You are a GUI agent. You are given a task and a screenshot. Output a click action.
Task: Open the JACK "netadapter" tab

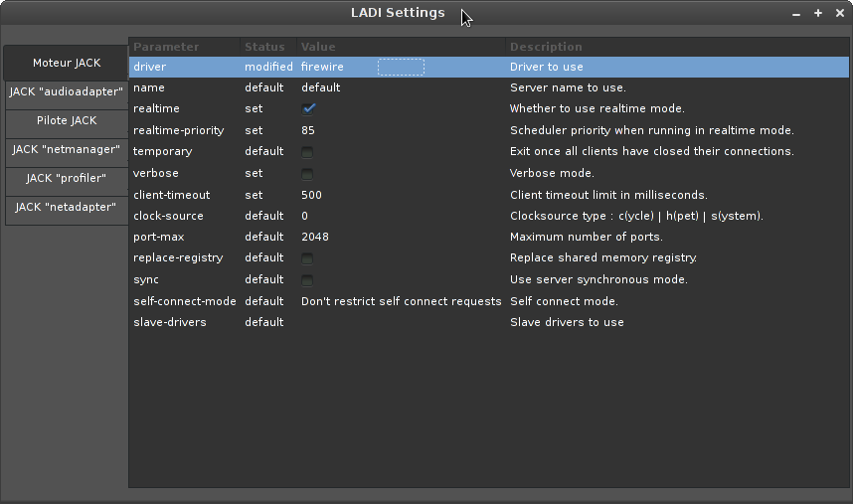pyautogui.click(x=67, y=208)
